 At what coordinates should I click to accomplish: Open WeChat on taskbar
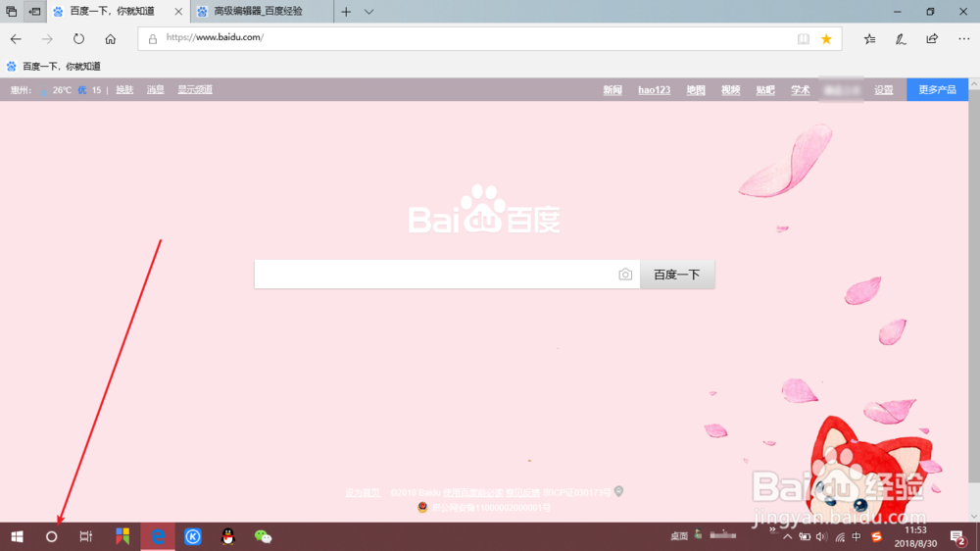click(x=263, y=536)
